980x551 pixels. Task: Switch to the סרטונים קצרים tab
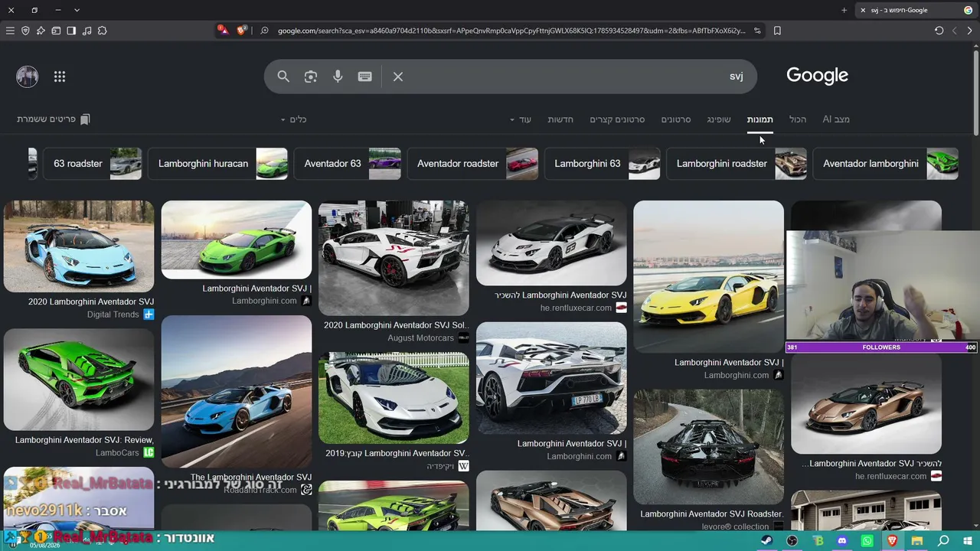(x=617, y=119)
